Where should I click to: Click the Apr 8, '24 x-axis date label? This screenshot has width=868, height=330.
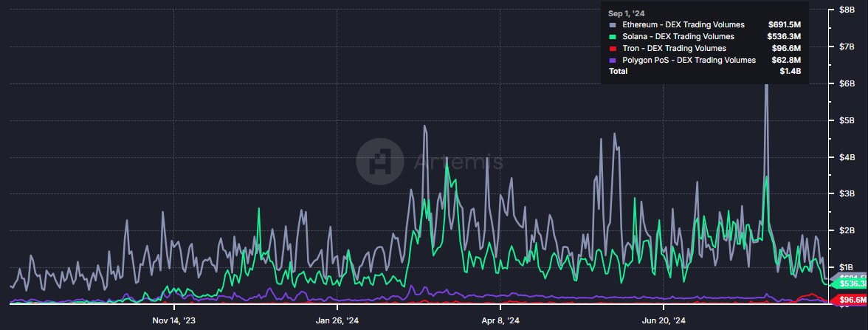pyautogui.click(x=500, y=320)
